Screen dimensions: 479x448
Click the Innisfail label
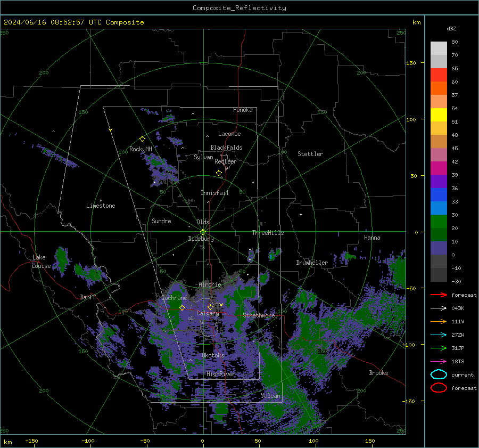coord(214,193)
